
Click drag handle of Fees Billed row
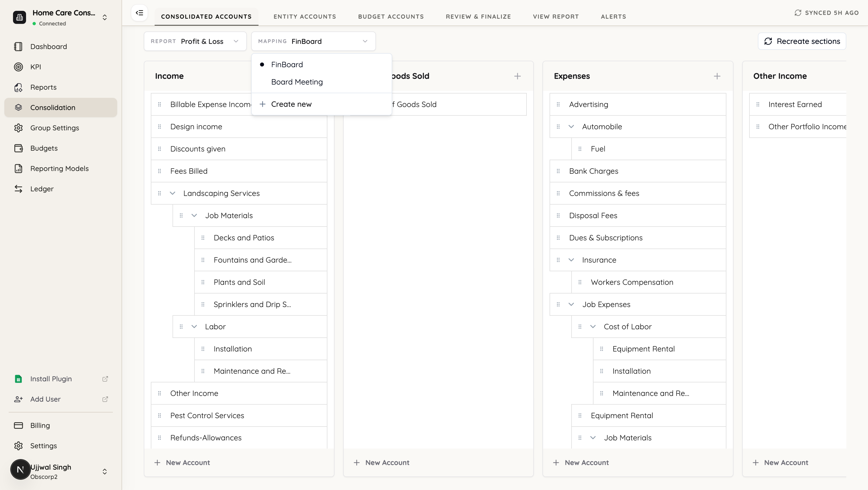159,171
